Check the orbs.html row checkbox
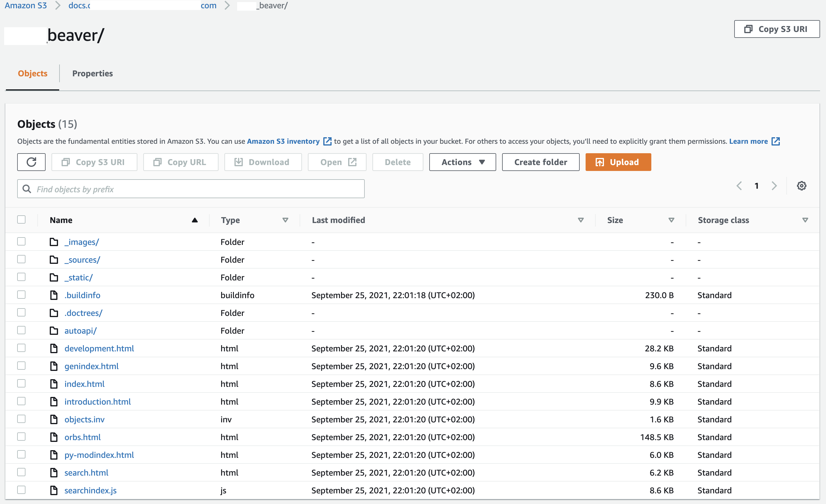This screenshot has height=504, width=826. coord(21,437)
